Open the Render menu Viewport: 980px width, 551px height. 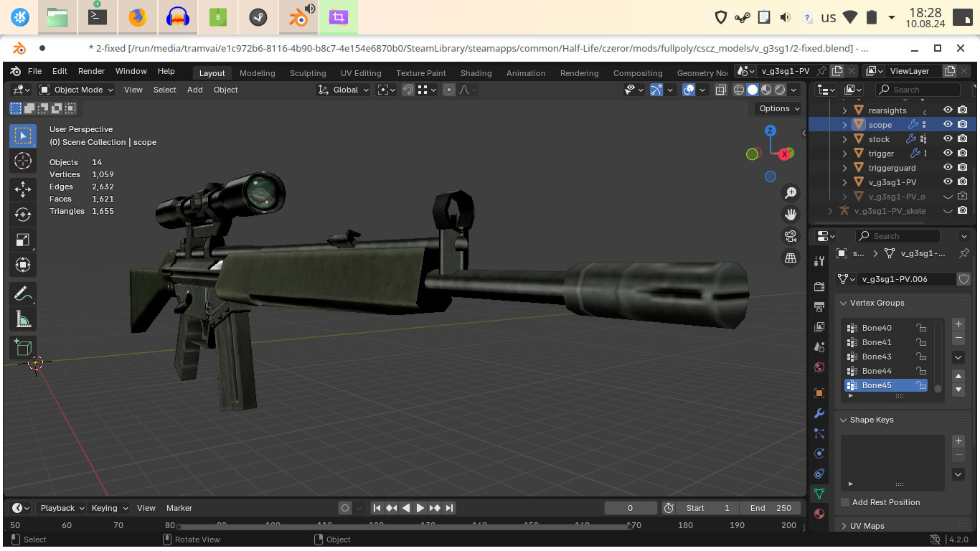click(91, 71)
